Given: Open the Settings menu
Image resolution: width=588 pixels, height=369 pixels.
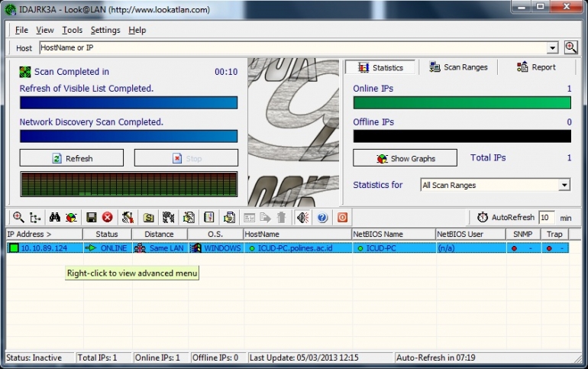Looking at the screenshot, I should (x=105, y=30).
